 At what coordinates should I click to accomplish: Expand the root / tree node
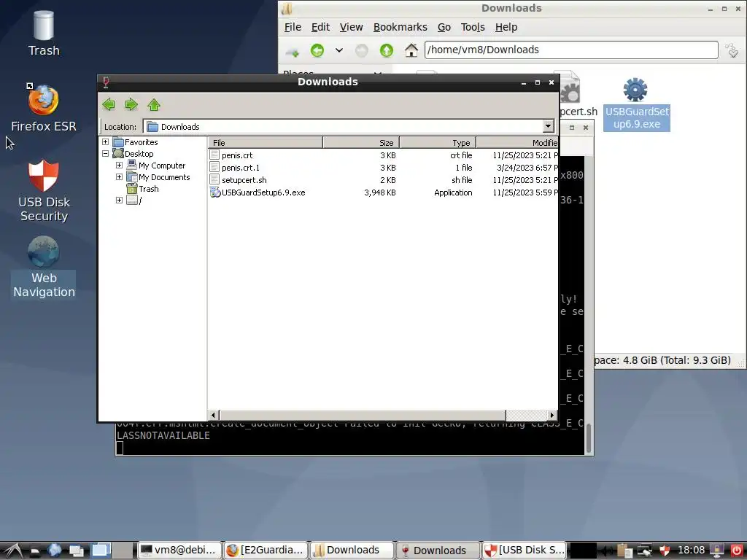119,200
